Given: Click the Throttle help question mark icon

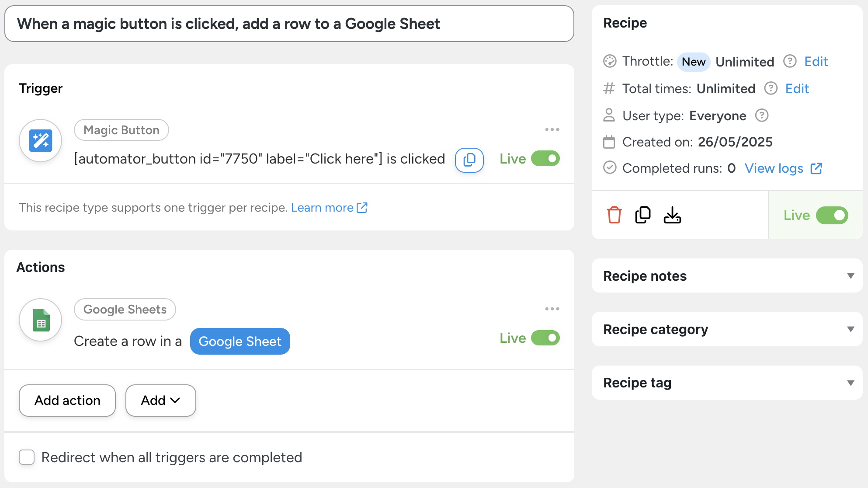Looking at the screenshot, I should click(x=790, y=61).
